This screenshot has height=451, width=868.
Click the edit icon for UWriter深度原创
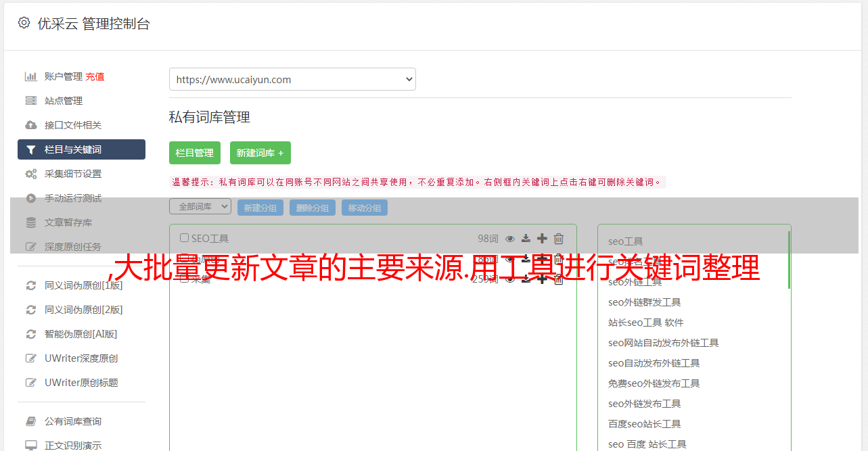pos(31,358)
